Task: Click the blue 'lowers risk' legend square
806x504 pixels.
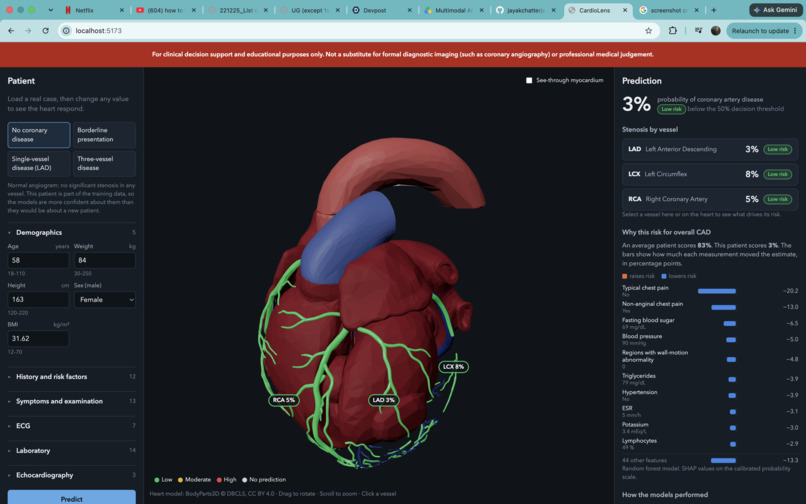Action: tap(664, 276)
